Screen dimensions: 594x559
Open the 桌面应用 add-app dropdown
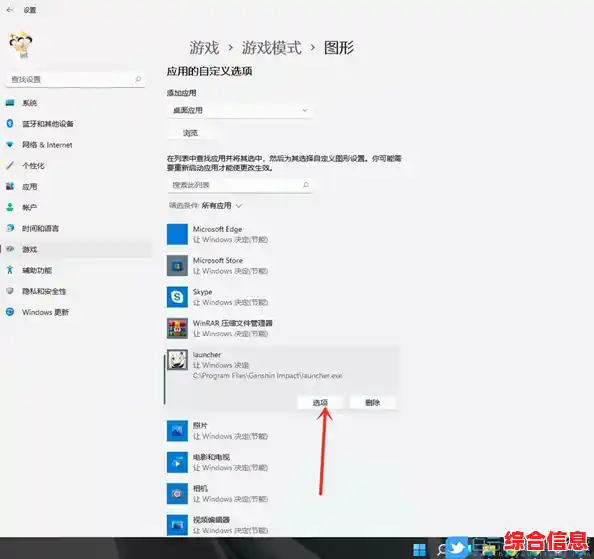pyautogui.click(x=239, y=111)
